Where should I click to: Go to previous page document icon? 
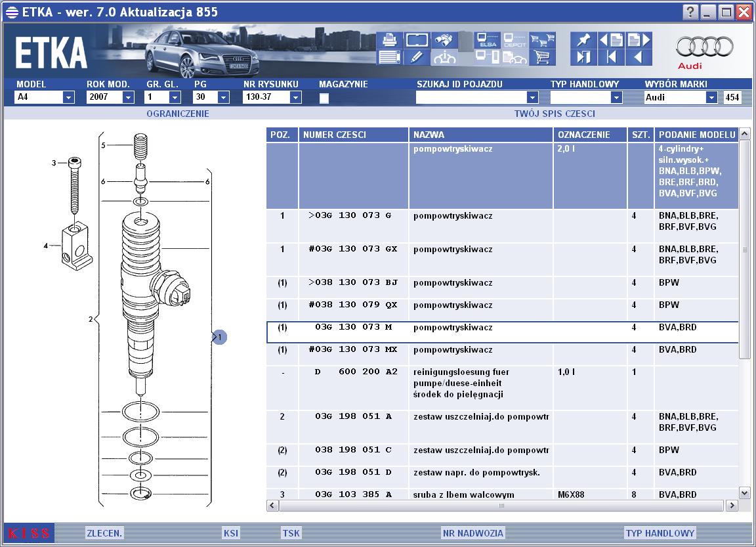(x=611, y=40)
